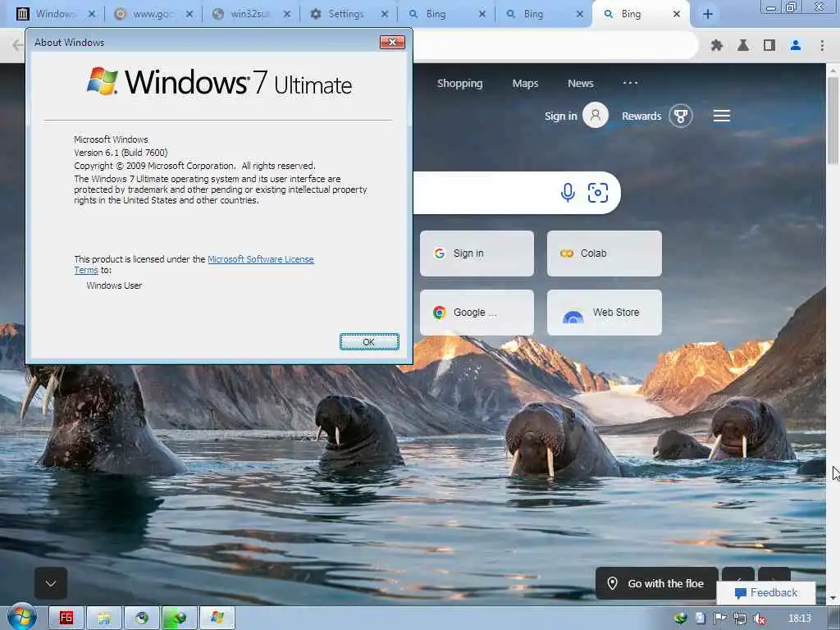This screenshot has width=840, height=630.
Task: Switch to the Settings tab
Action: pyautogui.click(x=346, y=15)
